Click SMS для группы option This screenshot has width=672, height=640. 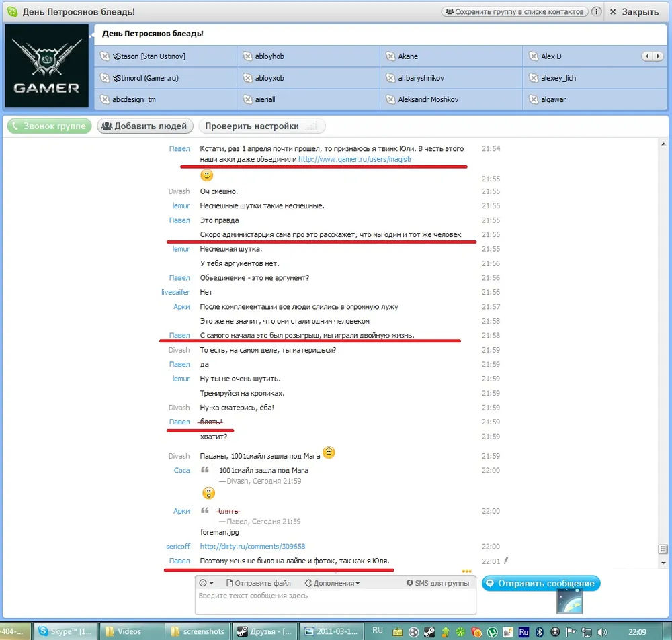click(x=437, y=583)
